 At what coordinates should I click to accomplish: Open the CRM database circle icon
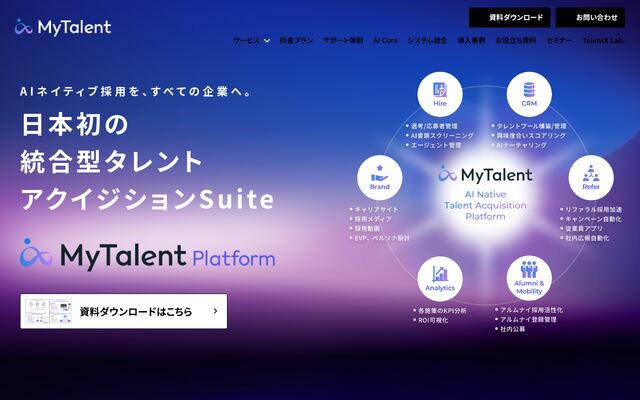pos(529,94)
